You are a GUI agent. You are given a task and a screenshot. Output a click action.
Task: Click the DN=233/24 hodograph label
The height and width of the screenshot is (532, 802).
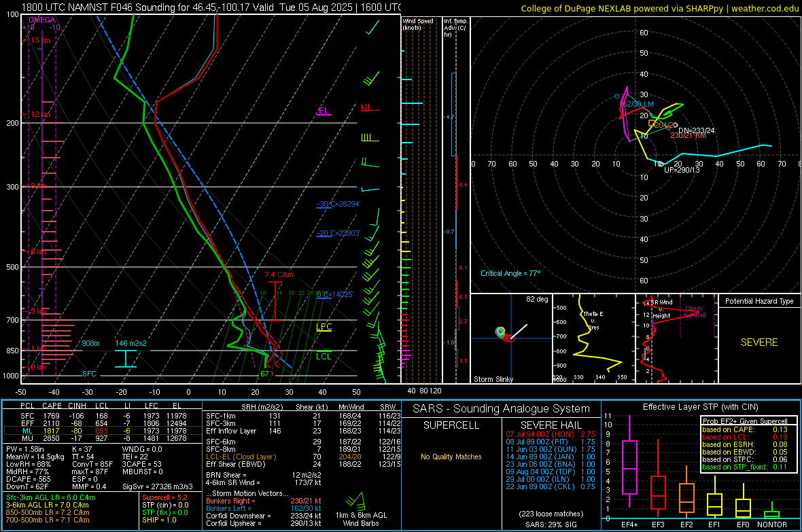click(696, 130)
